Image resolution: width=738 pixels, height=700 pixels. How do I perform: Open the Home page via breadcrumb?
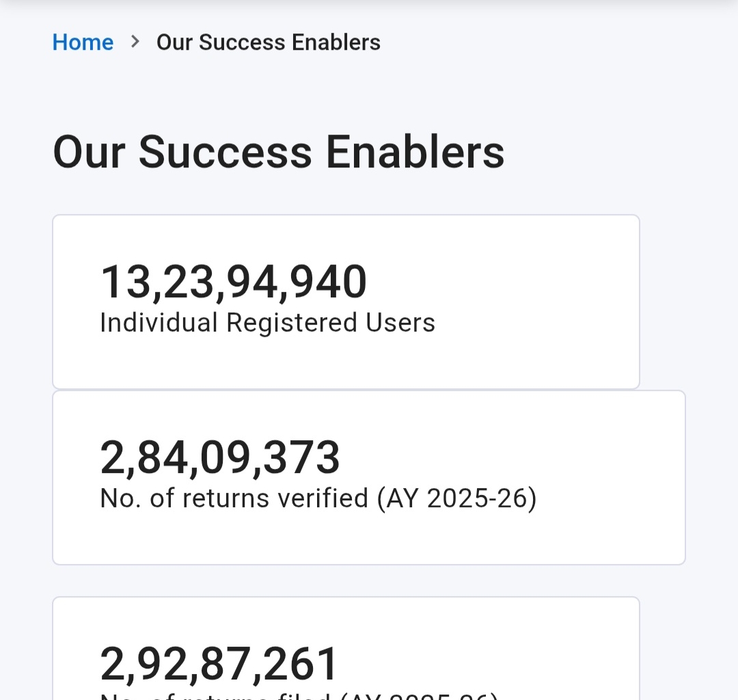83,42
